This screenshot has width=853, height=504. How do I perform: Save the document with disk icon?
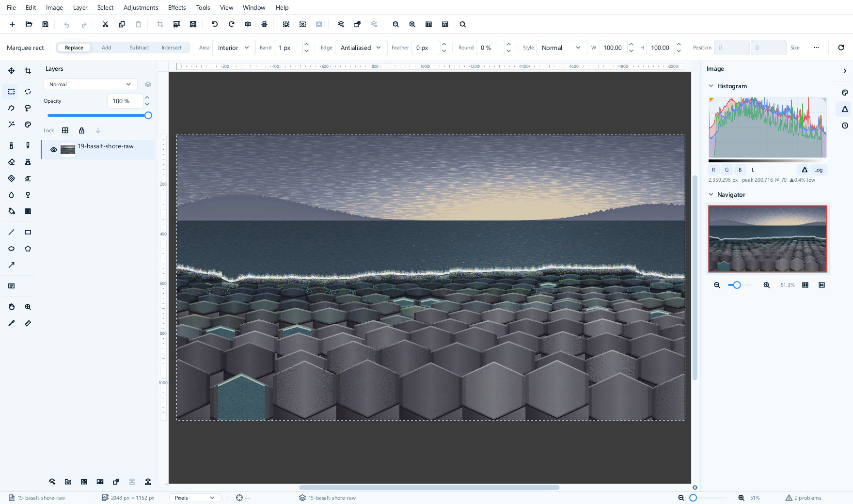point(45,24)
